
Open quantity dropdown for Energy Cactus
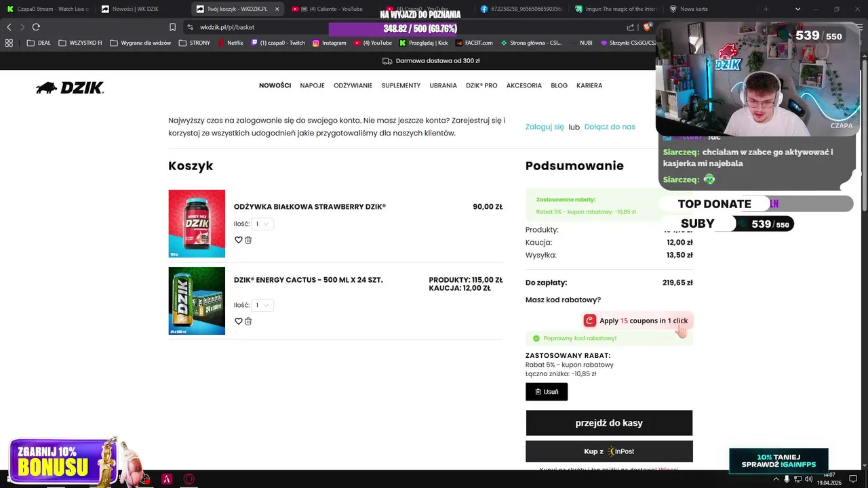click(x=262, y=305)
